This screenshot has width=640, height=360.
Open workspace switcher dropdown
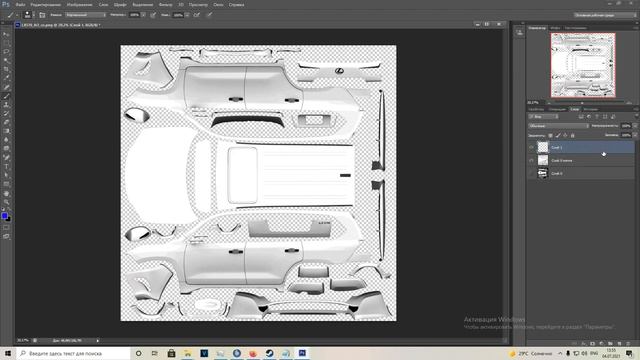604,15
